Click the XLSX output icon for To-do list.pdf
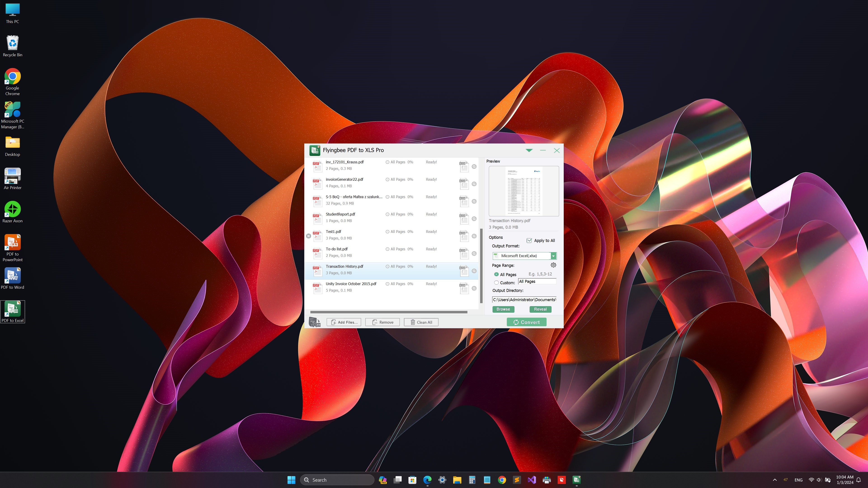The height and width of the screenshot is (488, 868). (x=464, y=253)
